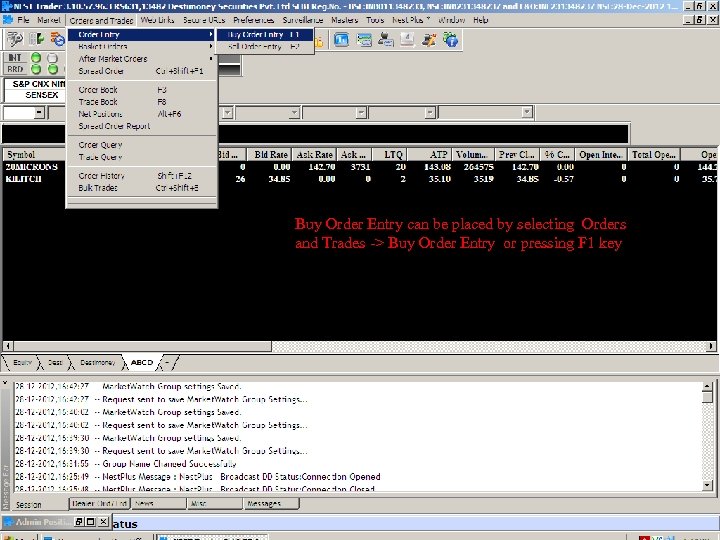
Task: Open the fifth filter dropdown arrow
Action: click(430, 112)
